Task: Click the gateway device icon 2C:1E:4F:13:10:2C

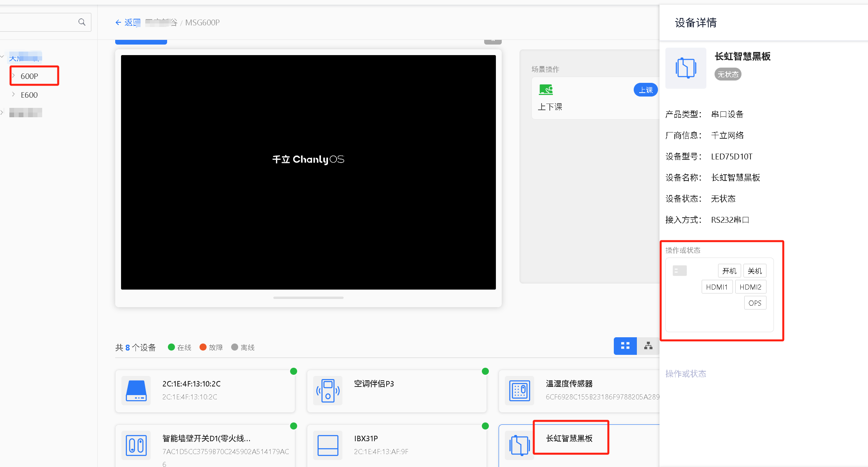Action: coord(136,391)
